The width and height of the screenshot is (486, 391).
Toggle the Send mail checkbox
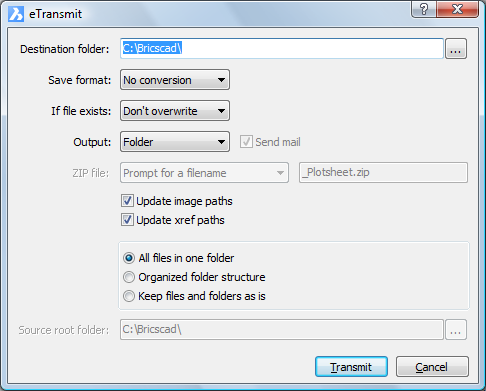[246, 142]
